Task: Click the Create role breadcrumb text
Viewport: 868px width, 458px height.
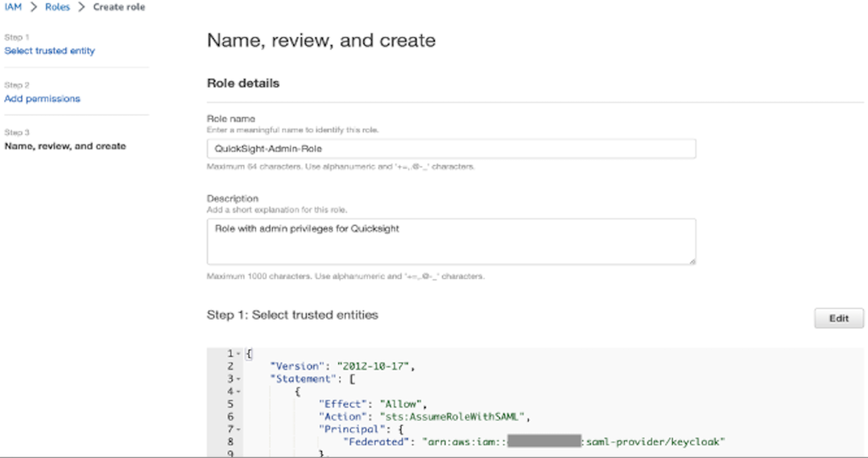Action: (119, 7)
